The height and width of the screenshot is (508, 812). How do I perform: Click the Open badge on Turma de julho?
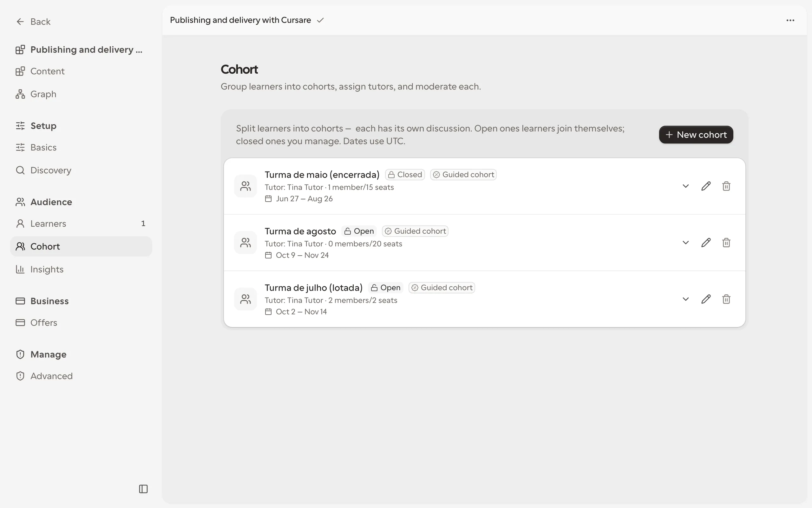[x=385, y=288]
